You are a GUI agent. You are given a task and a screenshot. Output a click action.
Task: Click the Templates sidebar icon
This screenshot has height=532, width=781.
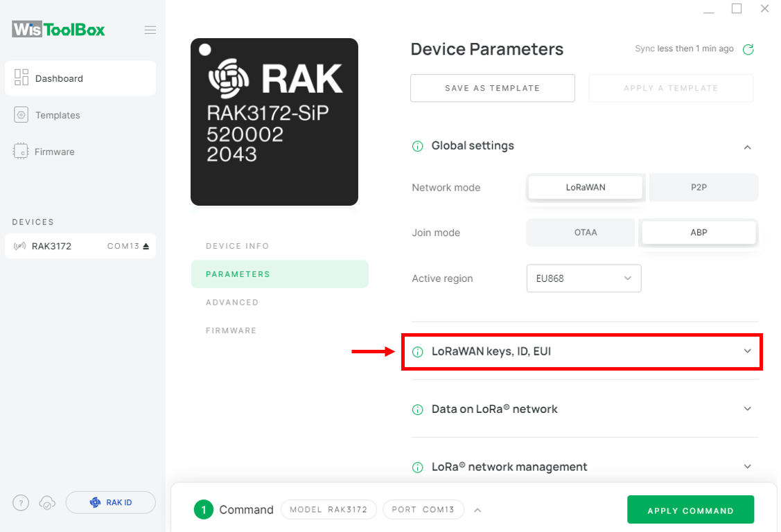point(21,115)
